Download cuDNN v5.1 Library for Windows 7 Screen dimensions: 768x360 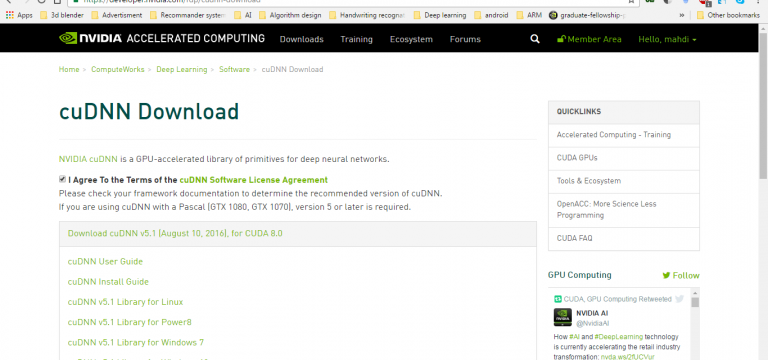point(136,342)
